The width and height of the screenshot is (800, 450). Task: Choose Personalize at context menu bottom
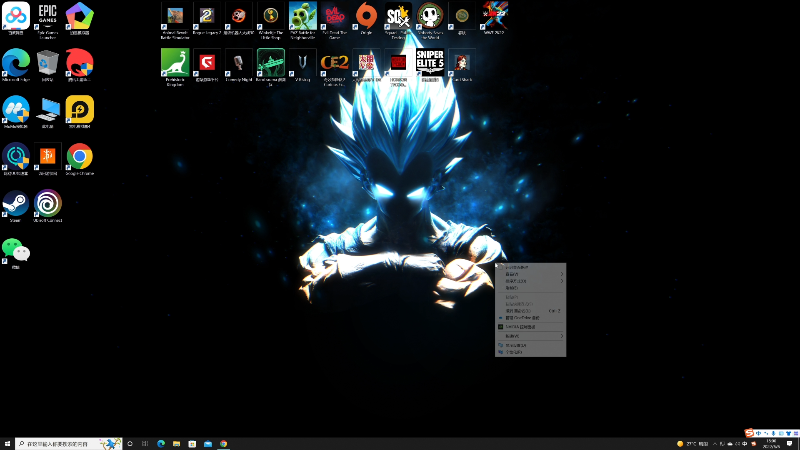click(531, 352)
